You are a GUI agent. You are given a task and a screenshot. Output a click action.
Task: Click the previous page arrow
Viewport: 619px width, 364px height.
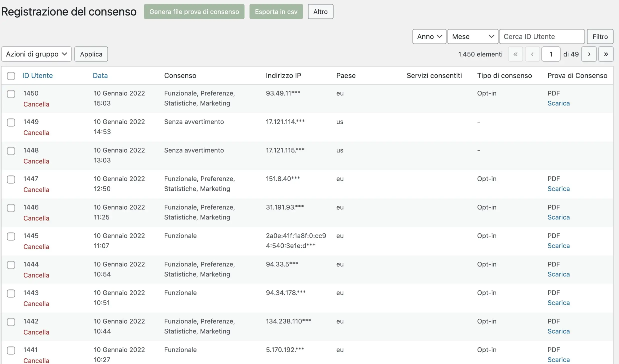(x=532, y=54)
